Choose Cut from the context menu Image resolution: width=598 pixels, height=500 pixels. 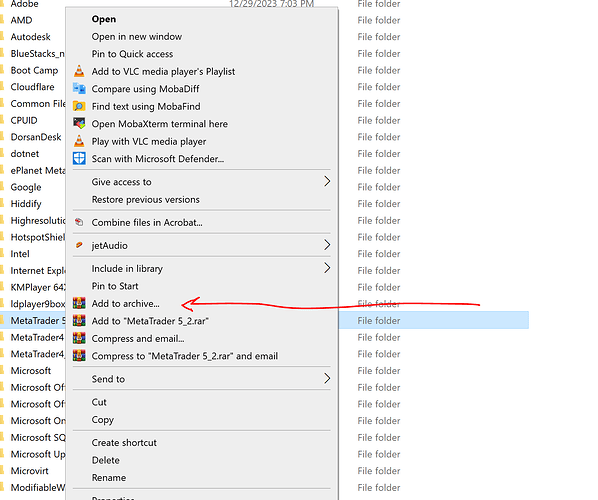coord(99,402)
